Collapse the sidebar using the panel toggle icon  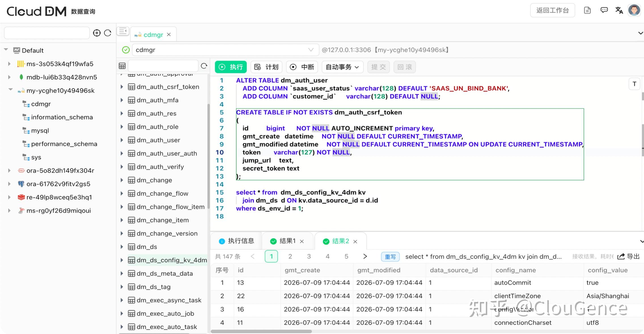point(123,31)
